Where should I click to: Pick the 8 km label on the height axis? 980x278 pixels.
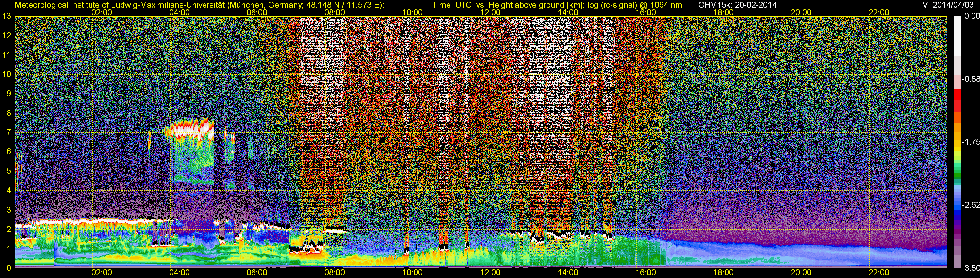9,113
